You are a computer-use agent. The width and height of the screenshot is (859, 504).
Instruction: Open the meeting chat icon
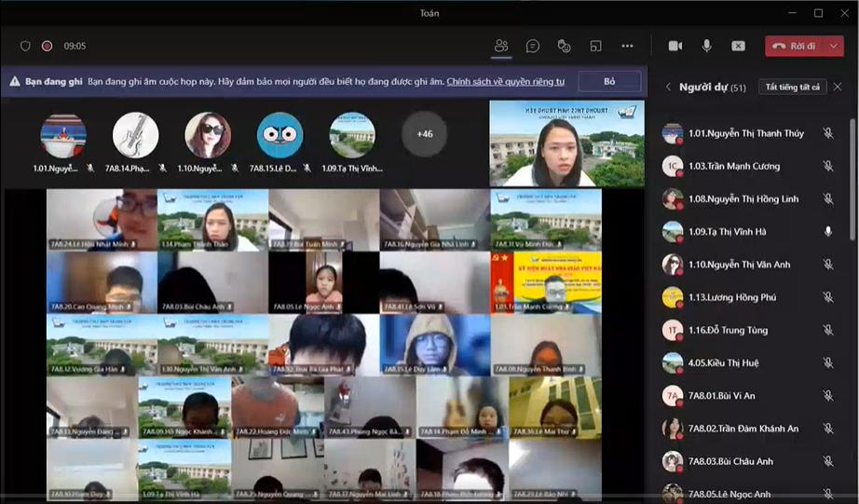[532, 46]
